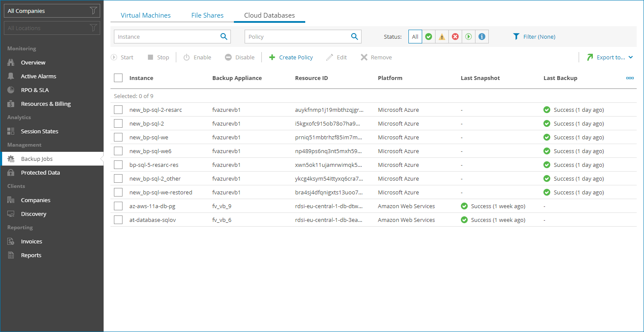Filter by Running status icon
Viewport: 644px width, 332px height.
(469, 37)
